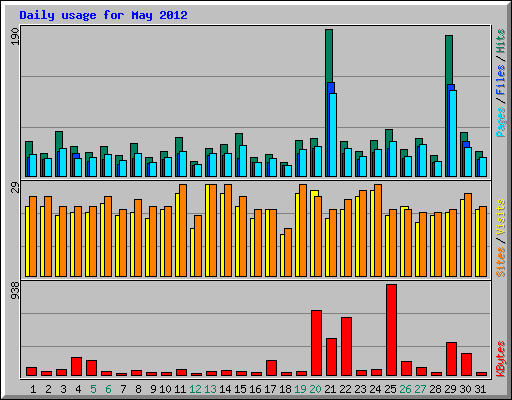Click the orange Visits bar for day 24
This screenshot has width=512, height=400.
point(378,230)
